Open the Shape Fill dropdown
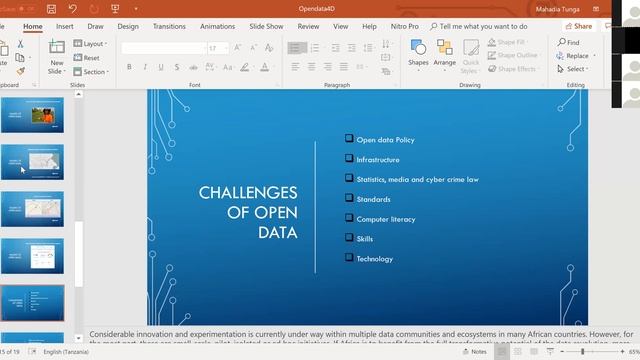The height and width of the screenshot is (360, 640). pyautogui.click(x=509, y=42)
